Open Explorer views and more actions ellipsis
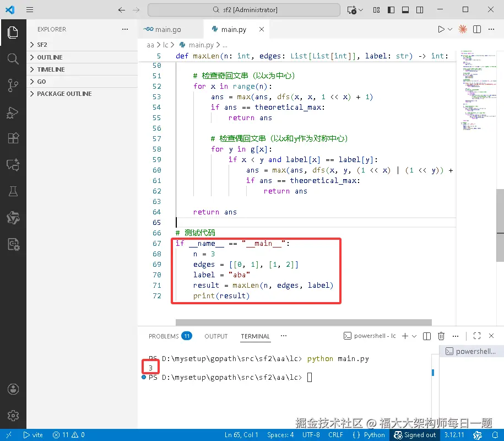504x441 pixels. pyautogui.click(x=125, y=29)
